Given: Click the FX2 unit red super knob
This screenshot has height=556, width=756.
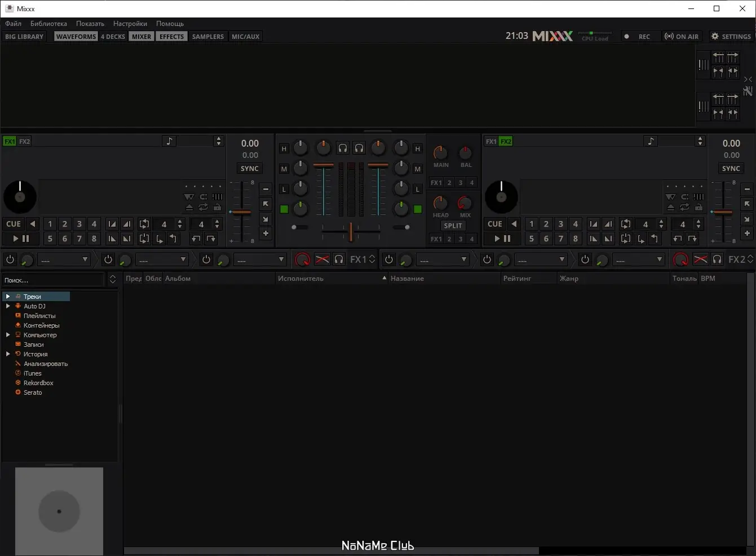Looking at the screenshot, I should pyautogui.click(x=681, y=259).
